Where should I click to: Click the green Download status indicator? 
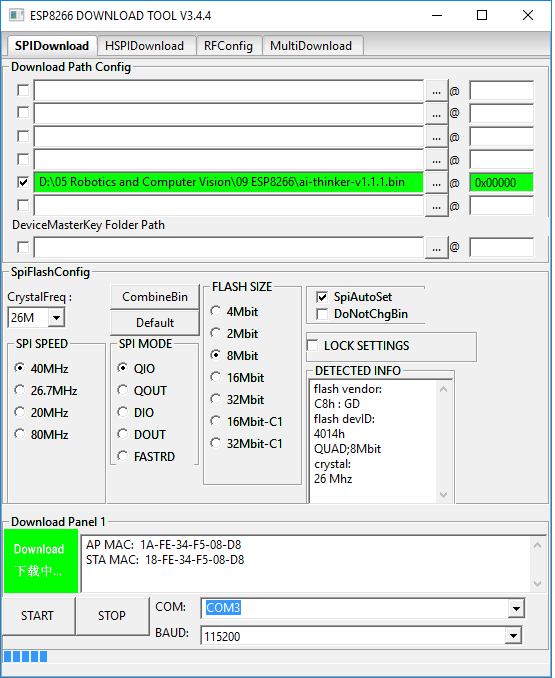coord(41,561)
